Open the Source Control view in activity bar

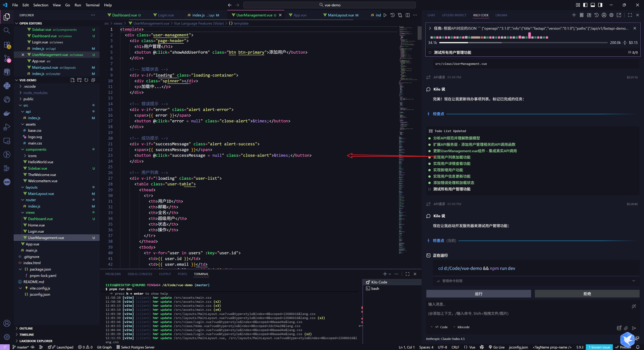[7, 59]
